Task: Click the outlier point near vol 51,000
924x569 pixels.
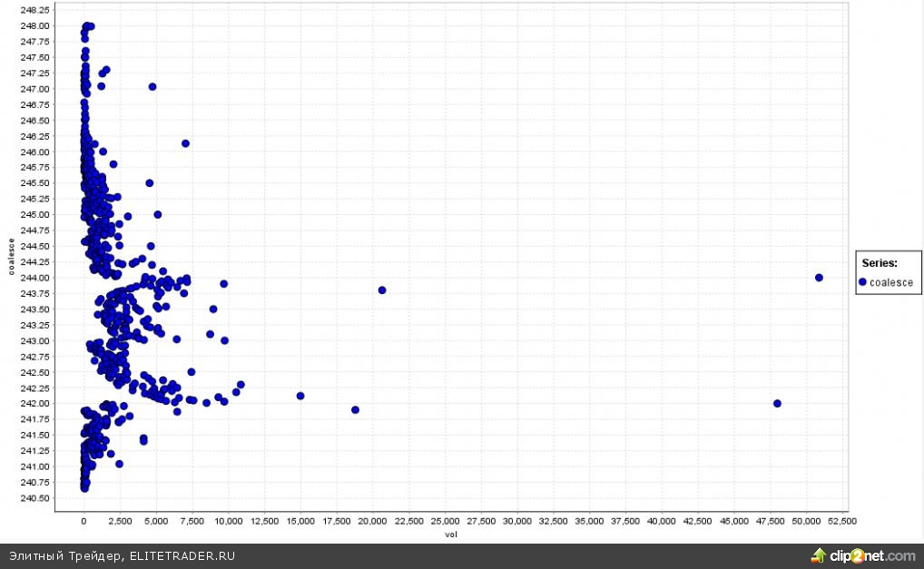Action: [x=819, y=278]
